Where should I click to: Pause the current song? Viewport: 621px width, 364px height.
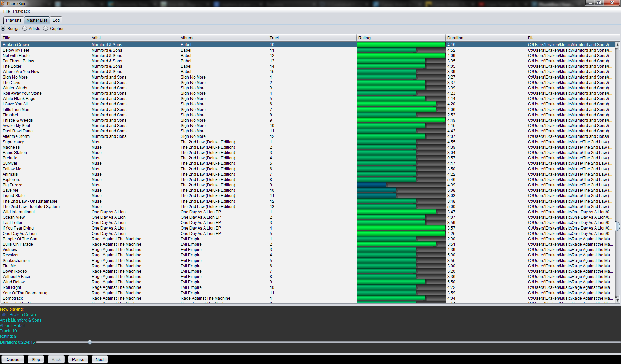[78, 359]
